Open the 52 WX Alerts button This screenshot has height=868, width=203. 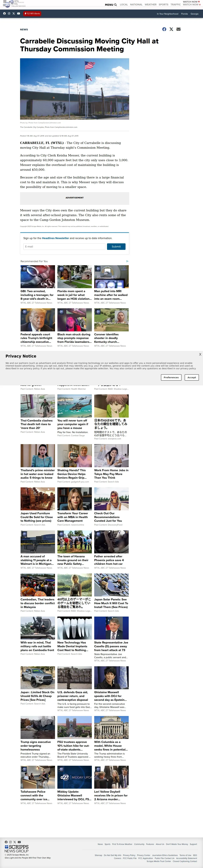pos(32,13)
